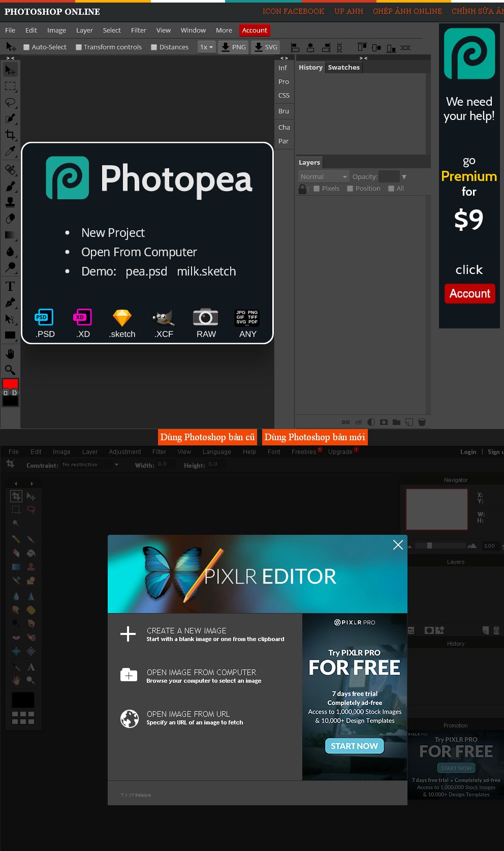Select the Gradient tool in Photopea

[x=10, y=235]
